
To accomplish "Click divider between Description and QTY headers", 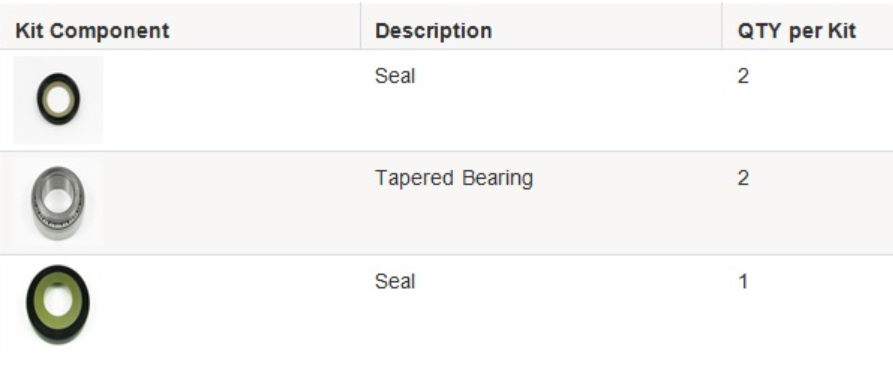I will (x=722, y=26).
